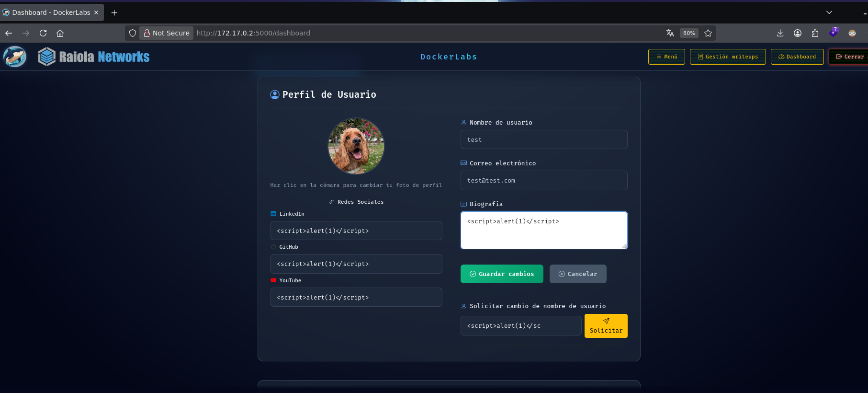Open the browser account icon
This screenshot has width=868, height=393.
(798, 33)
